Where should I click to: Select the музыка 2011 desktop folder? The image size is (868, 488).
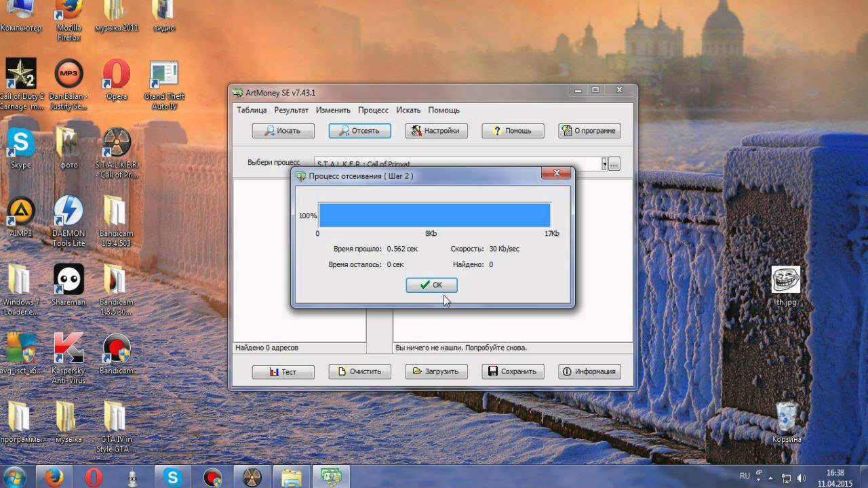click(x=117, y=17)
